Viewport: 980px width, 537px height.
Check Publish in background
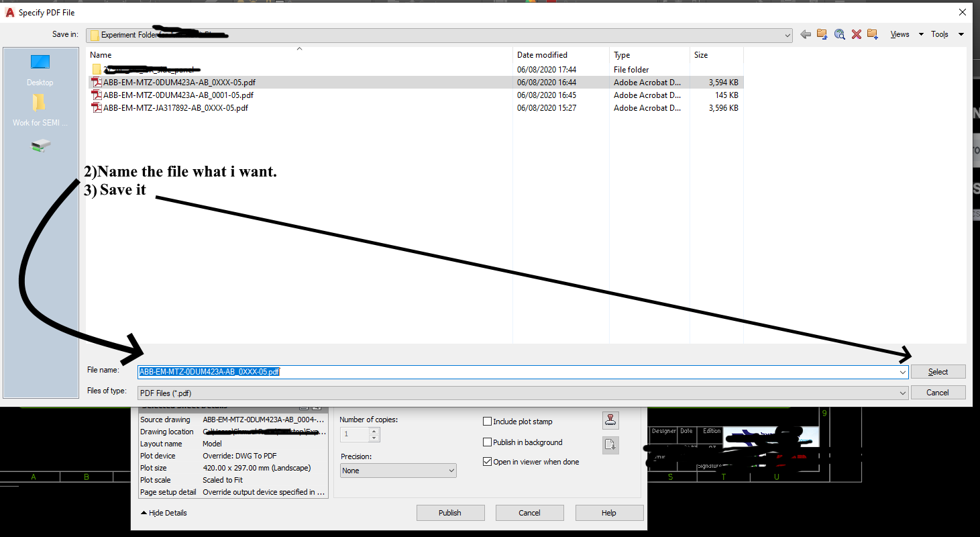tap(488, 442)
